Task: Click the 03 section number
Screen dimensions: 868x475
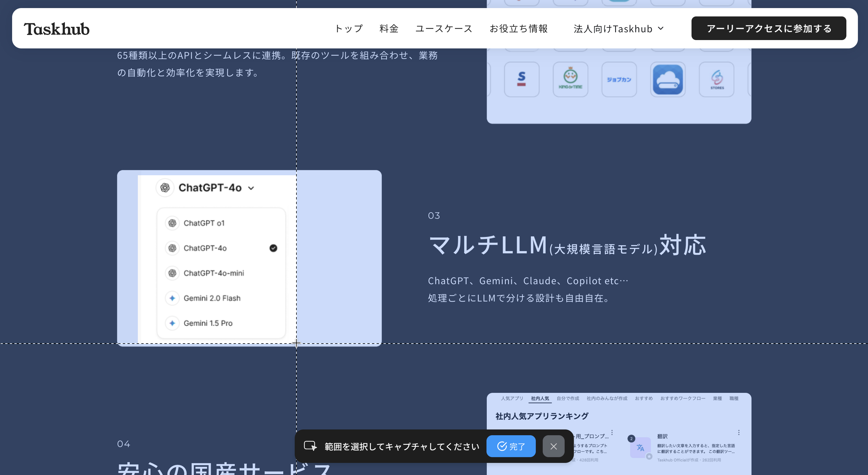Action: point(434,216)
